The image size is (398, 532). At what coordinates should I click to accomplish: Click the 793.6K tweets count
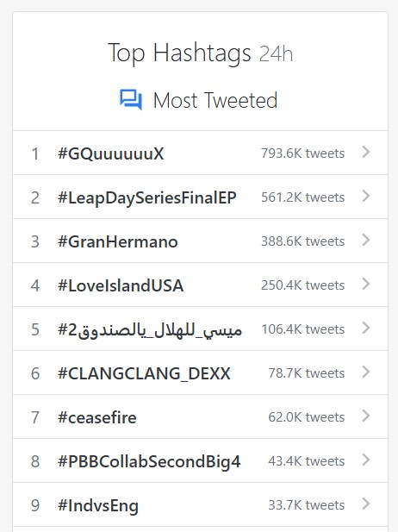point(302,153)
